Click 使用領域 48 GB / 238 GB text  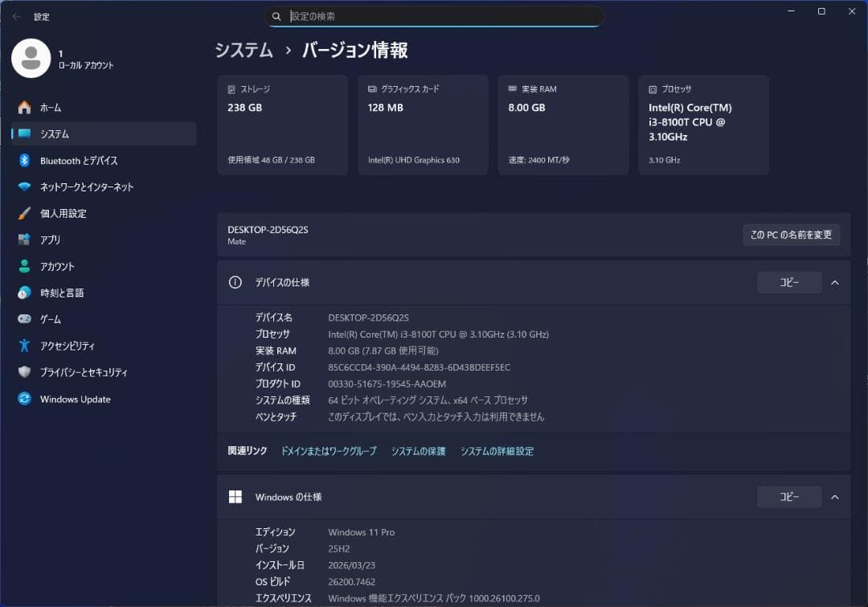(x=272, y=160)
